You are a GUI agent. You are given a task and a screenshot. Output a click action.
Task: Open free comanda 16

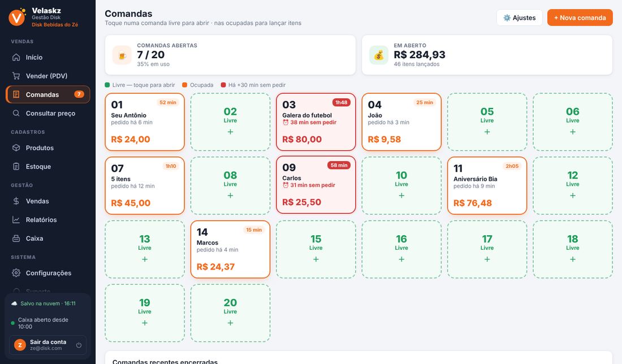point(401,249)
